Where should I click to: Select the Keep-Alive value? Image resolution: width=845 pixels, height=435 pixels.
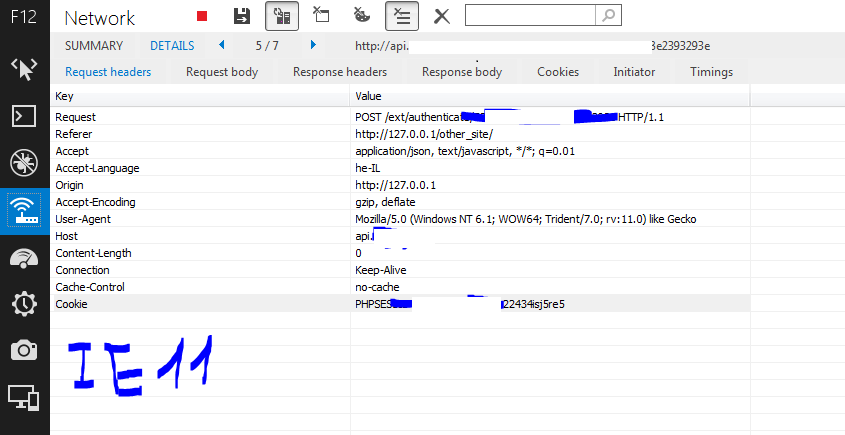point(380,270)
